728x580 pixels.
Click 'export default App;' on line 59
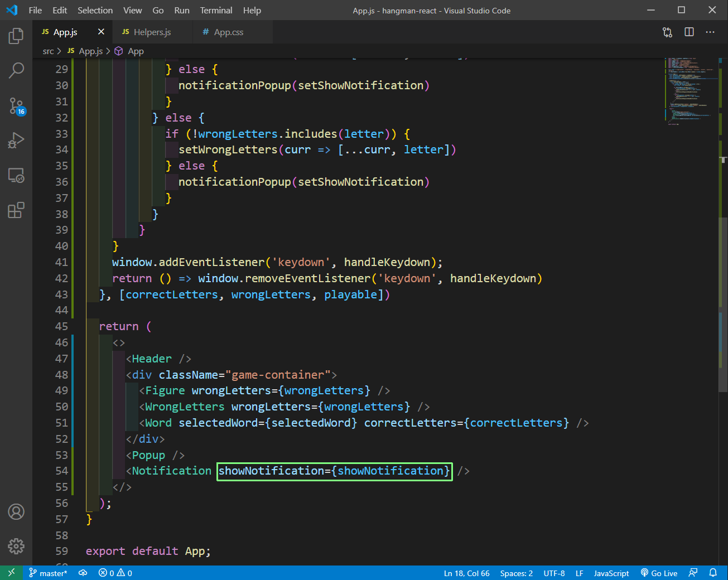coord(148,551)
